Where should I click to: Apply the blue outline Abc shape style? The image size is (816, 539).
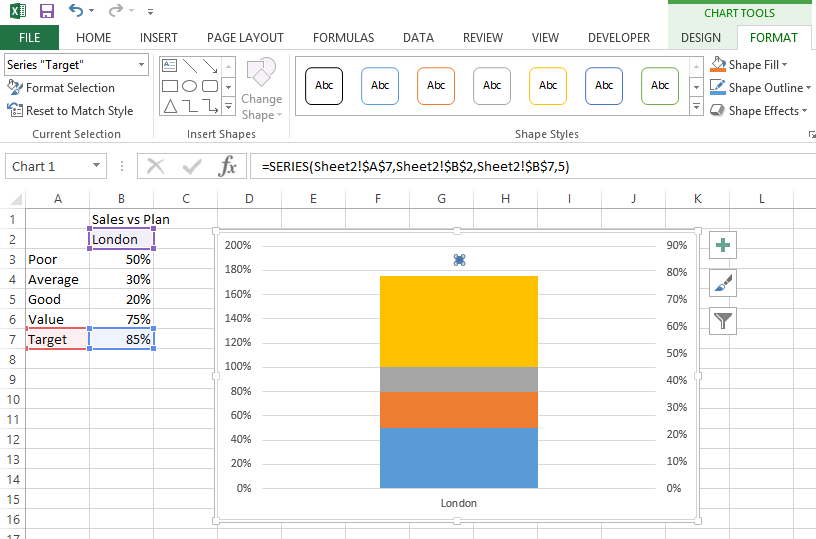click(380, 86)
